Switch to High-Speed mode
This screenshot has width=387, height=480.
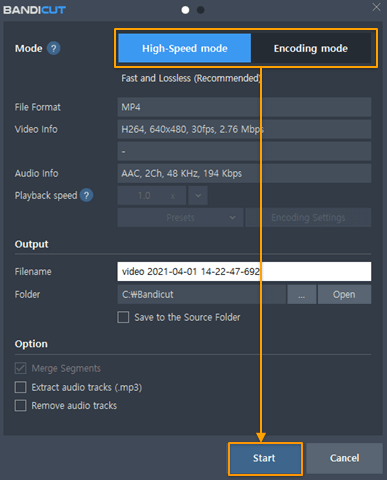coord(185,48)
